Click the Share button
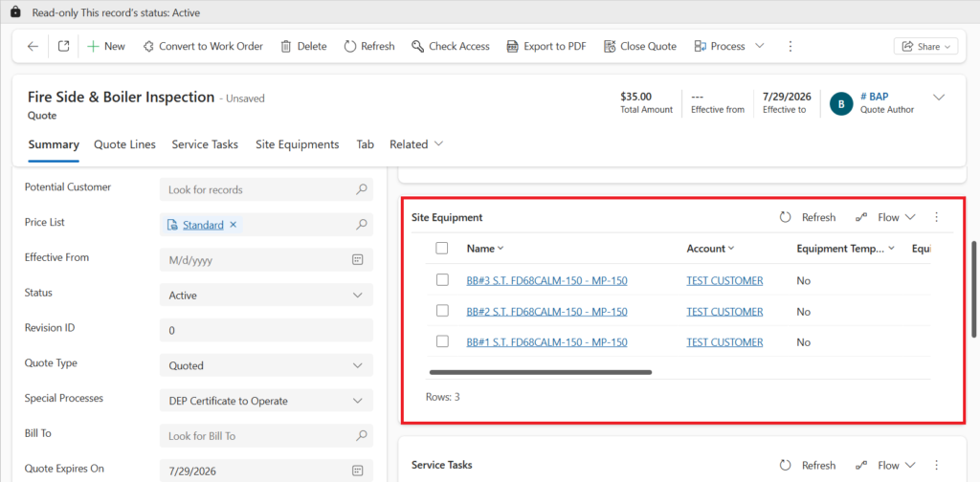This screenshot has height=482, width=980. click(925, 46)
